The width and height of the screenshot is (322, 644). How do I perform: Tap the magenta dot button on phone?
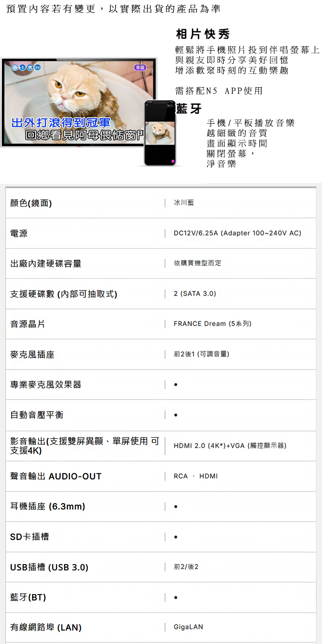coord(173,161)
